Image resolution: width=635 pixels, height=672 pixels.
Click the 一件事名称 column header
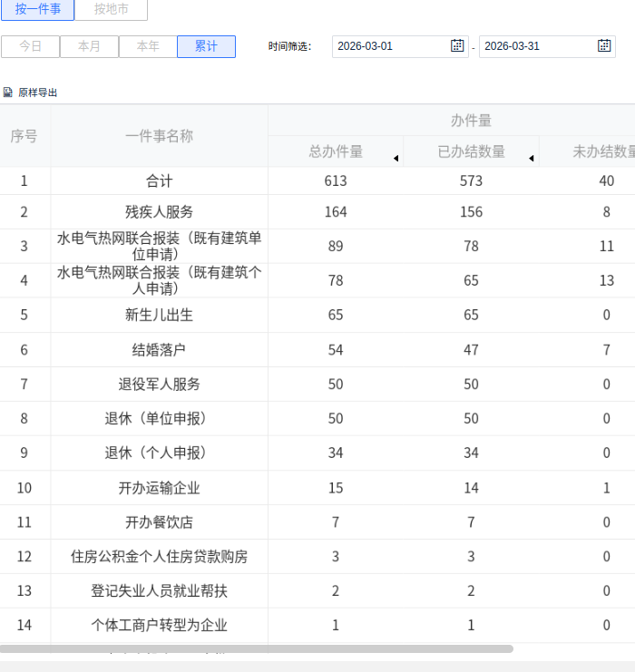(159, 136)
